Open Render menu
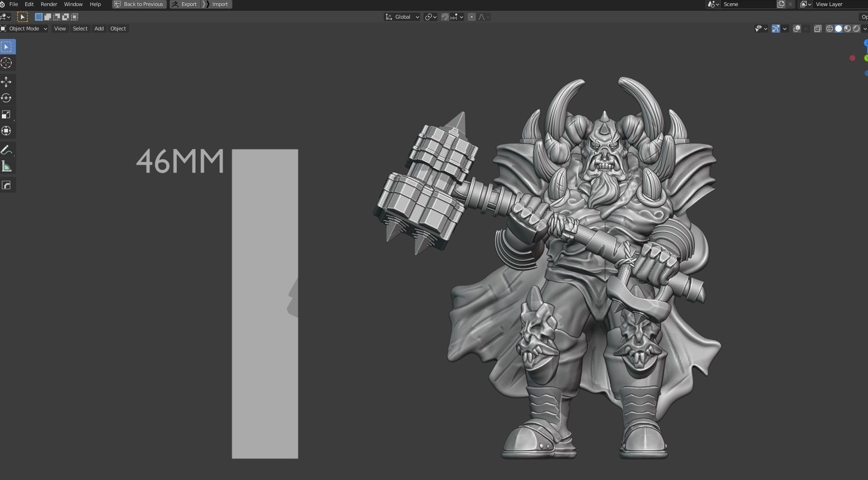The image size is (868, 480). (49, 4)
